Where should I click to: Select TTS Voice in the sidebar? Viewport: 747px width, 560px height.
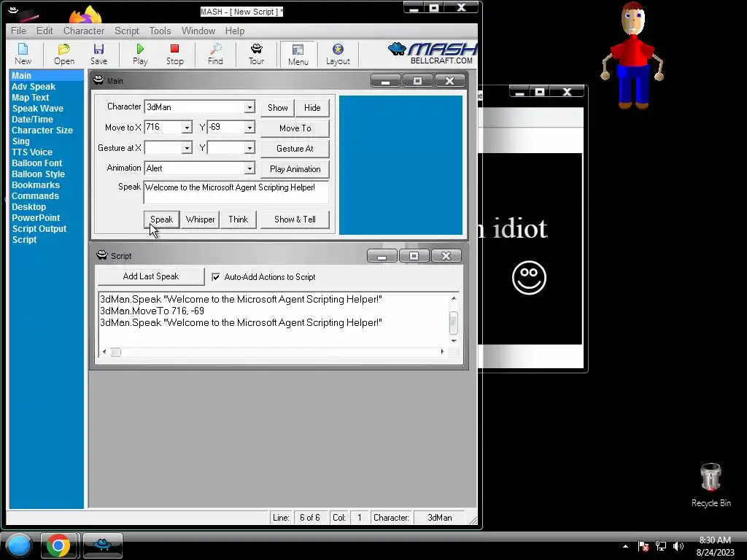coord(32,152)
